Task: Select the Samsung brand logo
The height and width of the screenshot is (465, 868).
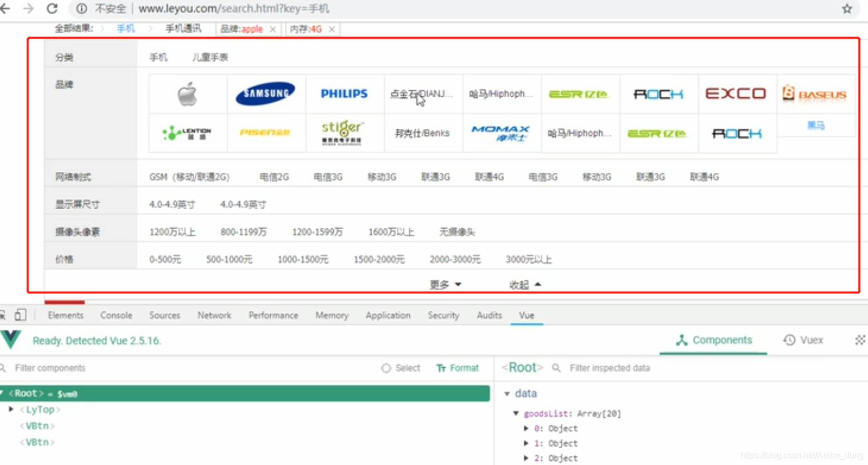Action: pyautogui.click(x=266, y=94)
